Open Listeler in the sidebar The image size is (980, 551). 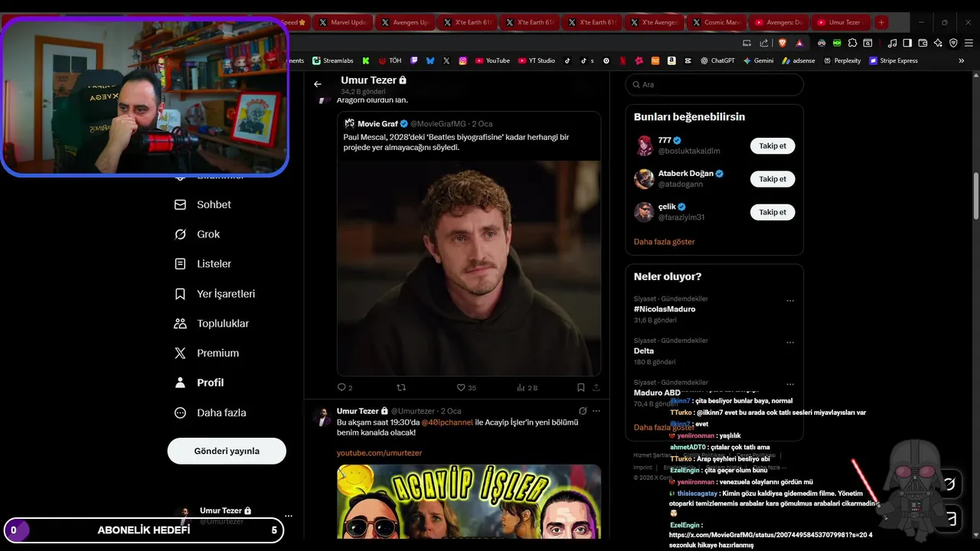(x=203, y=263)
